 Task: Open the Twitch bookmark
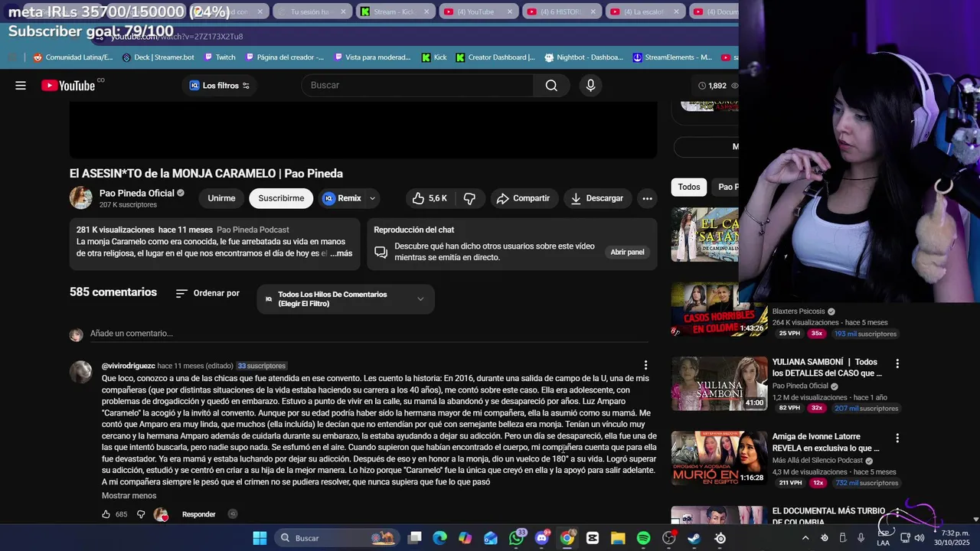coord(219,57)
